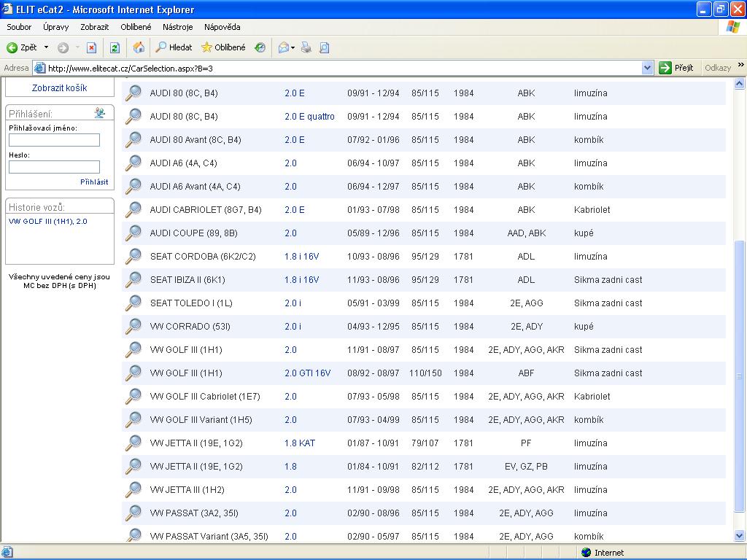Click the vertical scrollbar thumb

[x=740, y=376]
